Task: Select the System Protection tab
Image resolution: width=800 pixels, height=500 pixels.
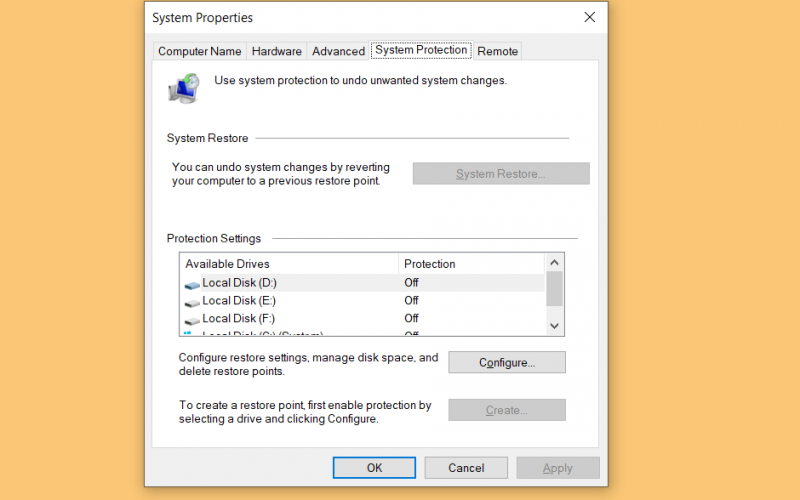Action: point(421,50)
